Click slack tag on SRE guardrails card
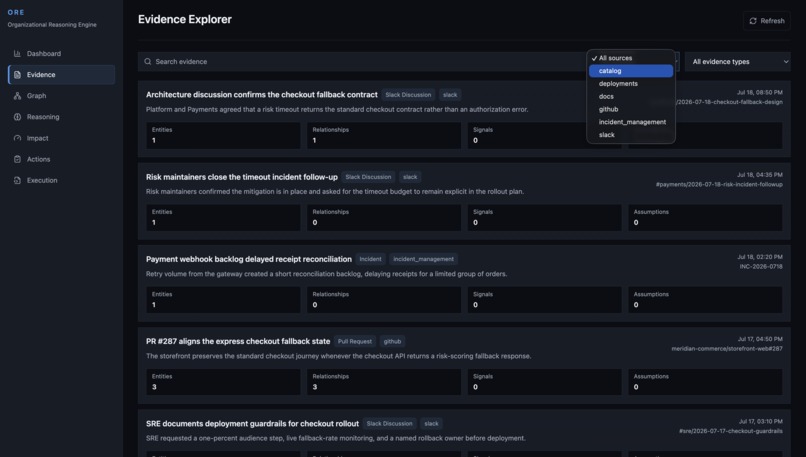Image resolution: width=806 pixels, height=457 pixels. pyautogui.click(x=431, y=424)
